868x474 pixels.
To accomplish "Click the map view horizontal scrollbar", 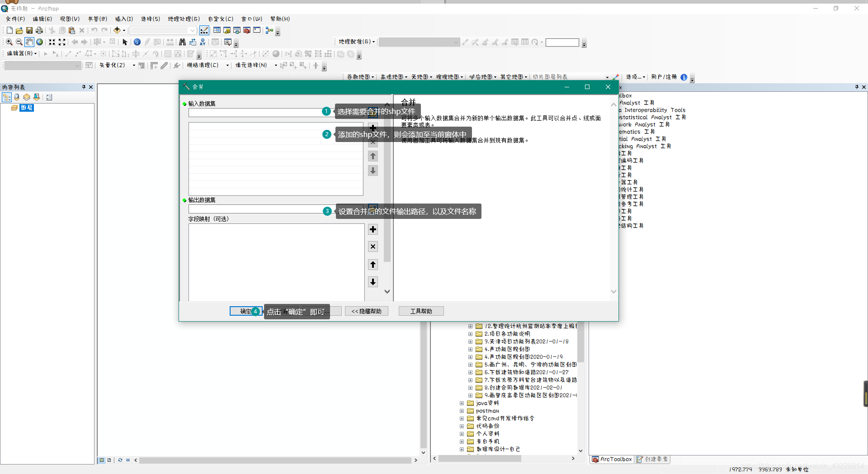I will 275,460.
